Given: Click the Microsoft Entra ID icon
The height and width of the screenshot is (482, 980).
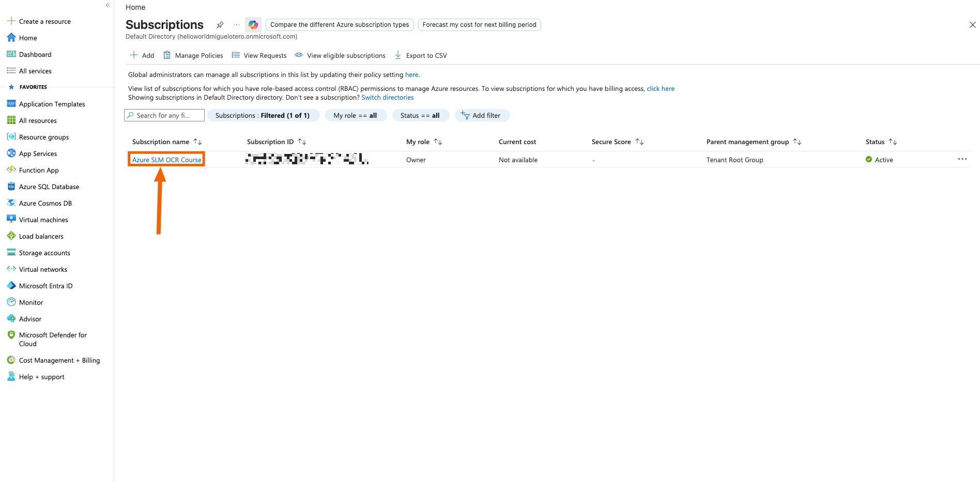Looking at the screenshot, I should [x=11, y=286].
